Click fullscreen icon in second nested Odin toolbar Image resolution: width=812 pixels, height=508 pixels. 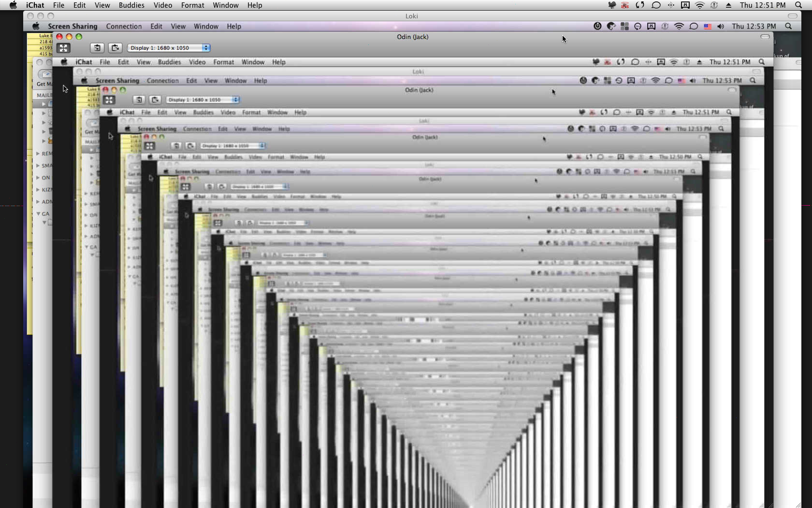tap(109, 100)
